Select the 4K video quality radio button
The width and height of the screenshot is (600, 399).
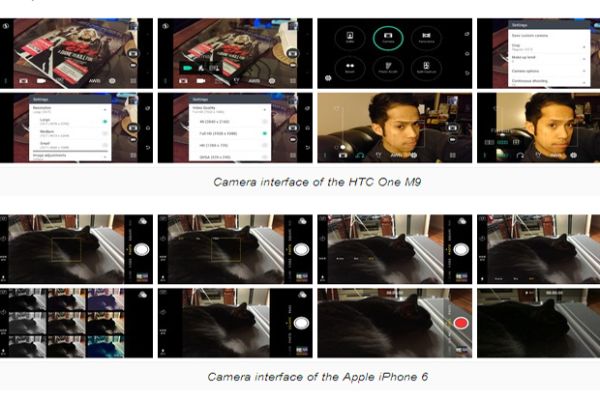(x=264, y=121)
